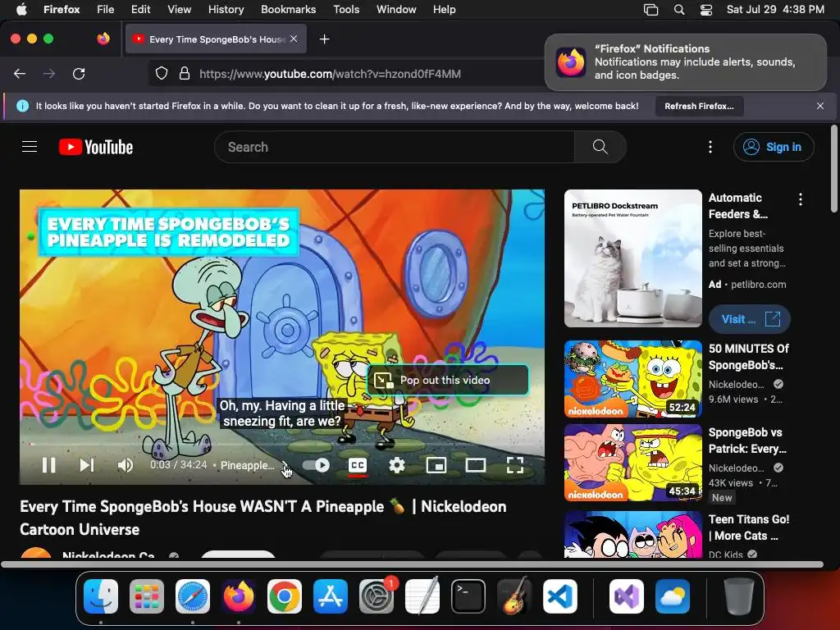This screenshot has height=630, width=840.
Task: Open Spotlight search in menu bar
Action: pos(678,10)
